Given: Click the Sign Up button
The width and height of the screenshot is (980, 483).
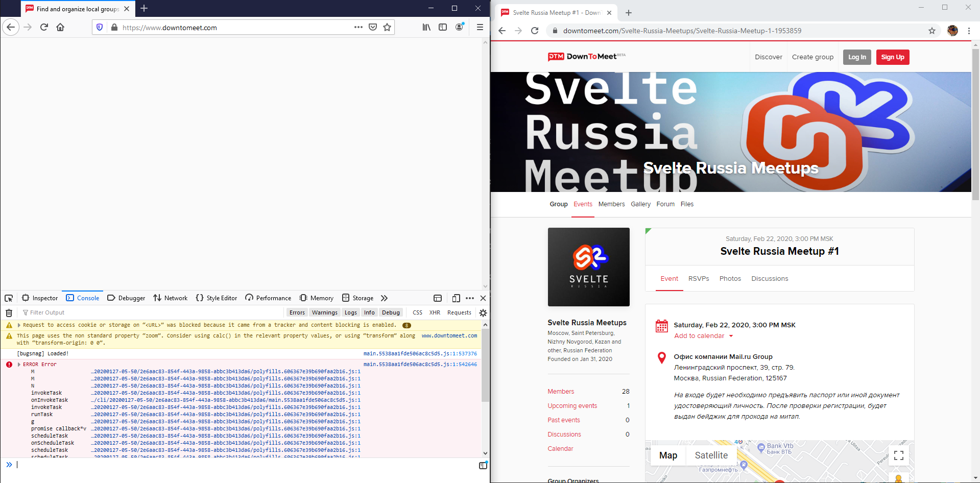Looking at the screenshot, I should [x=892, y=57].
